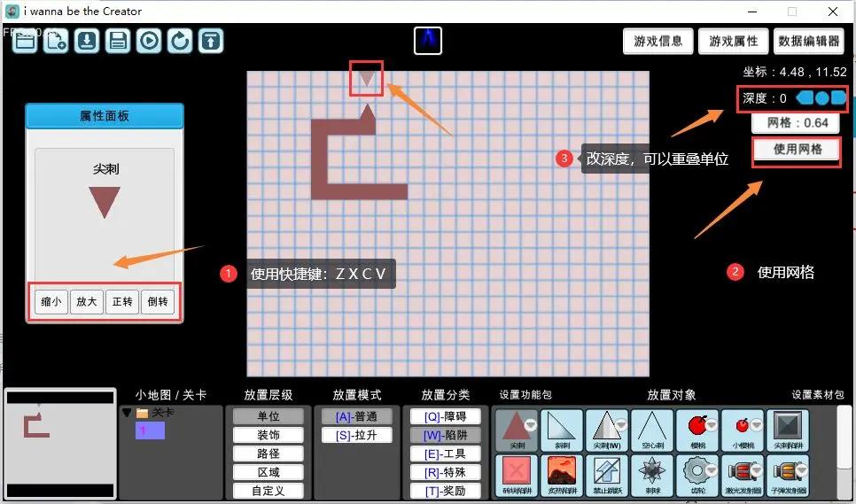Reset depth with round middle button
This screenshot has width=856, height=504.
click(x=821, y=98)
